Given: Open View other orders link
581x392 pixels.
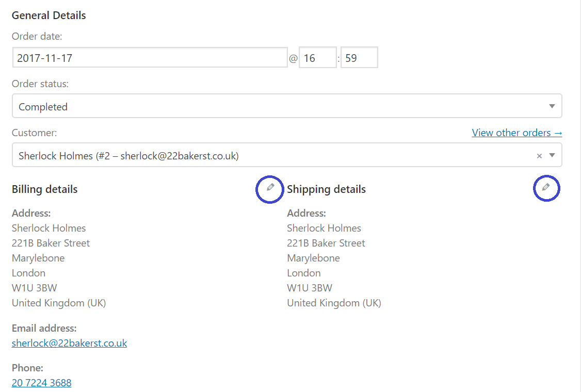Looking at the screenshot, I should (x=517, y=133).
